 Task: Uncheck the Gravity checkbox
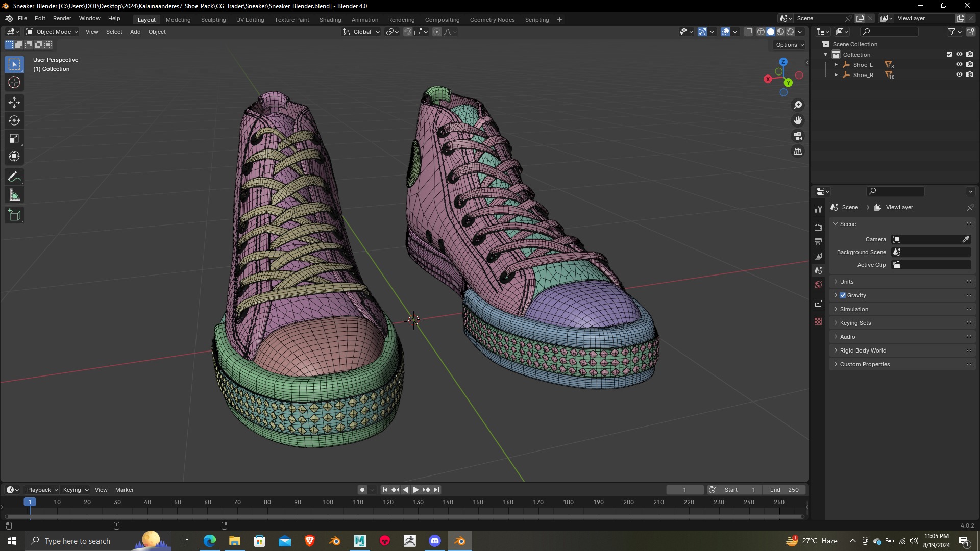coord(843,295)
